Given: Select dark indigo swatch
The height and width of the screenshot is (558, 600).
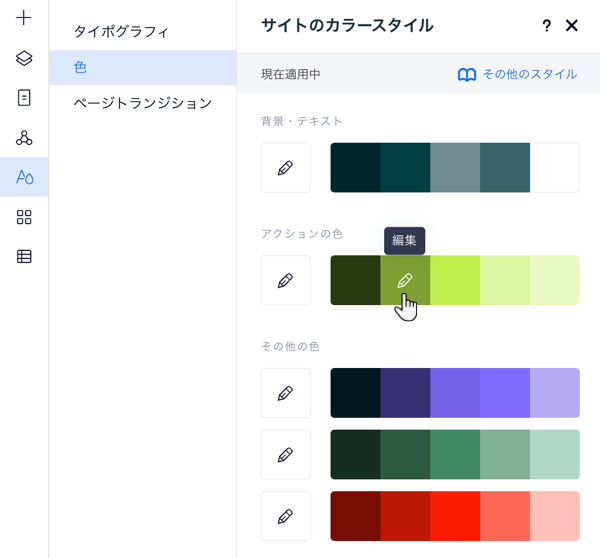Looking at the screenshot, I should 405,393.
